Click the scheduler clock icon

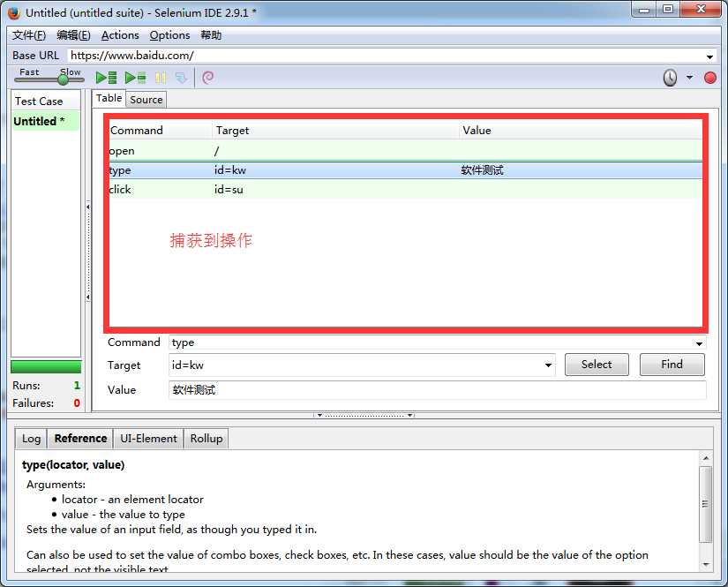pyautogui.click(x=670, y=78)
